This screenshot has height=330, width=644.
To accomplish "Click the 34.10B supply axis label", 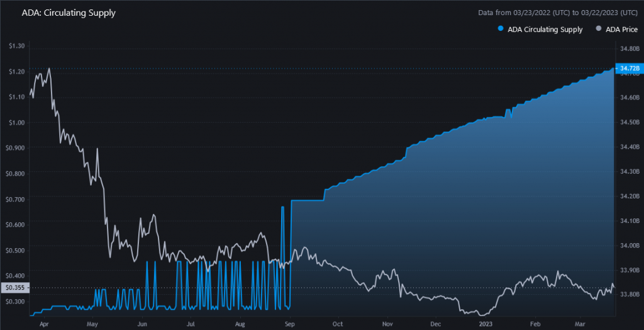I will (x=629, y=221).
